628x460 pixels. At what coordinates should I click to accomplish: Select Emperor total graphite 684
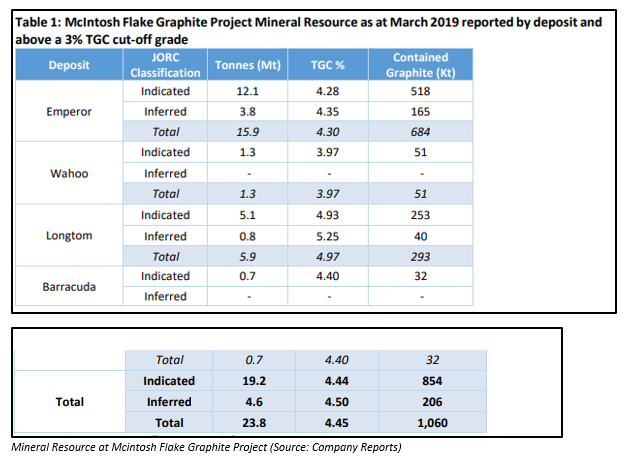421,132
